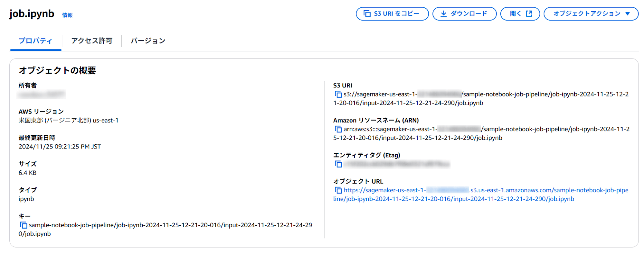Switch to the アクセス許可 tab
The image size is (644, 253).
(92, 41)
